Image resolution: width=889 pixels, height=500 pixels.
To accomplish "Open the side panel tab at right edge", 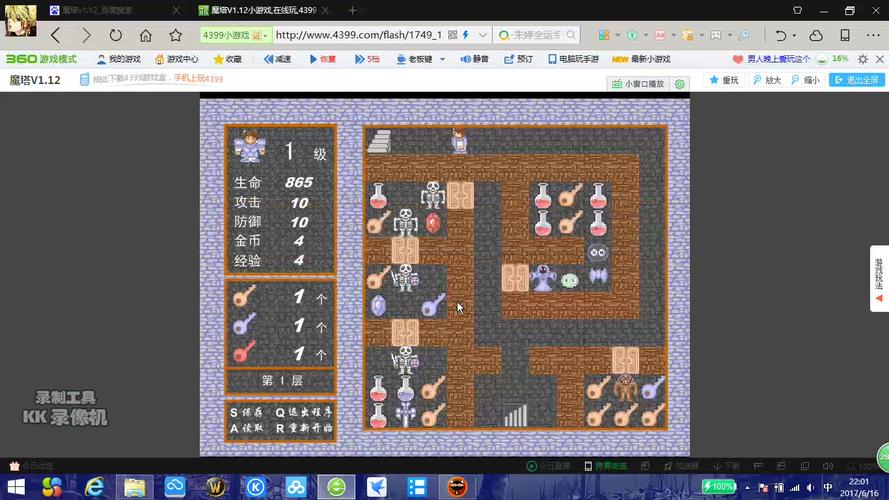I will point(879,278).
